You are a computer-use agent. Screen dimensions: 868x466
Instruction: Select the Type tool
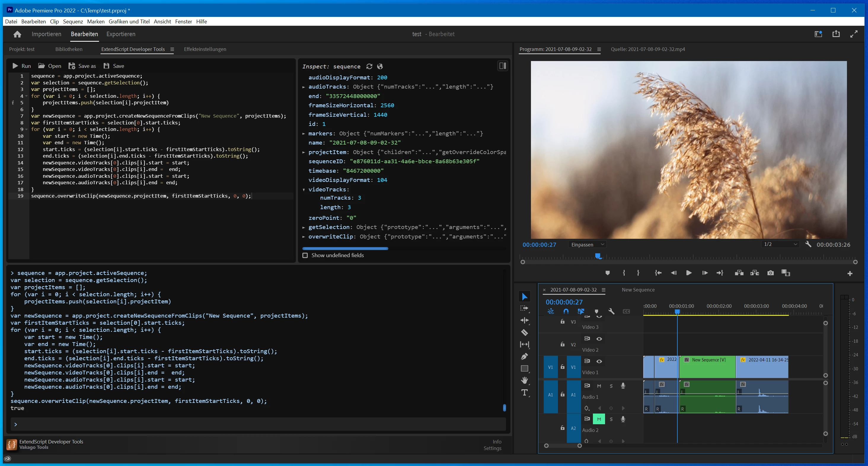click(524, 393)
